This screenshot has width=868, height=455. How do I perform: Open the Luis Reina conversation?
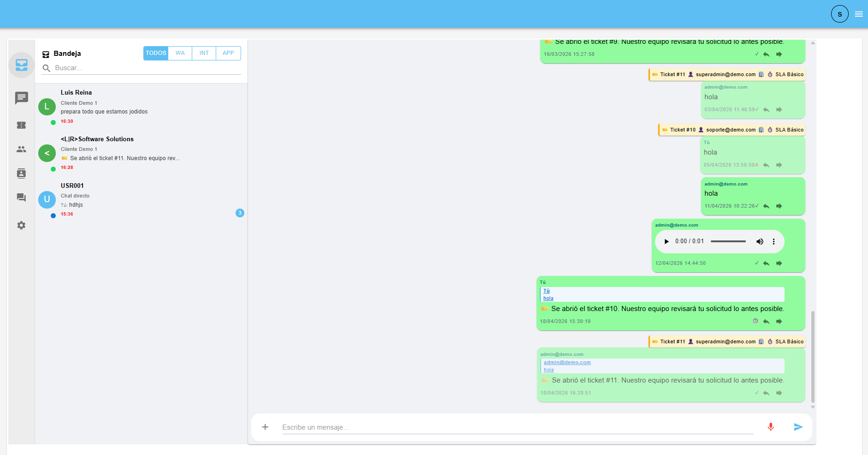tap(141, 107)
